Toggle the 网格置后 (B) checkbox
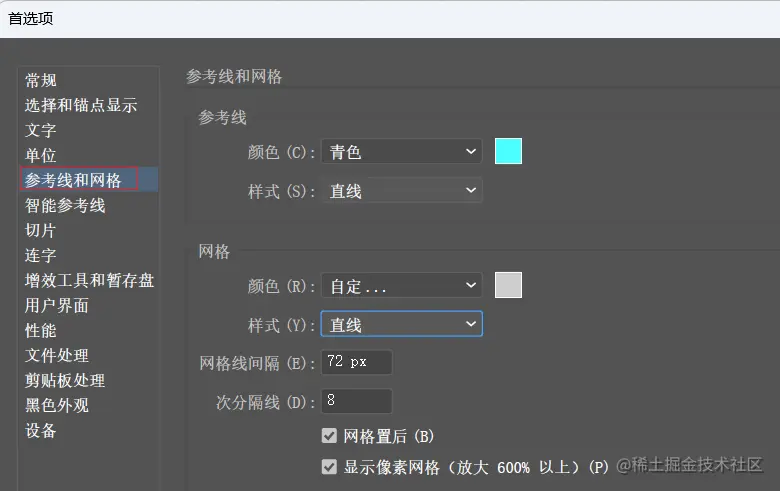This screenshot has width=780, height=491. point(329,436)
